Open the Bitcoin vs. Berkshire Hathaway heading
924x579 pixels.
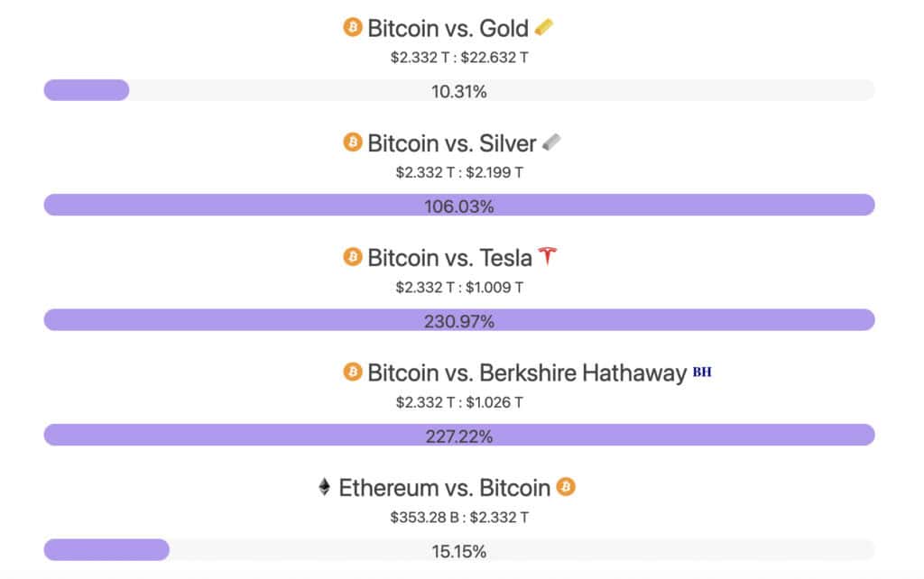click(x=527, y=372)
